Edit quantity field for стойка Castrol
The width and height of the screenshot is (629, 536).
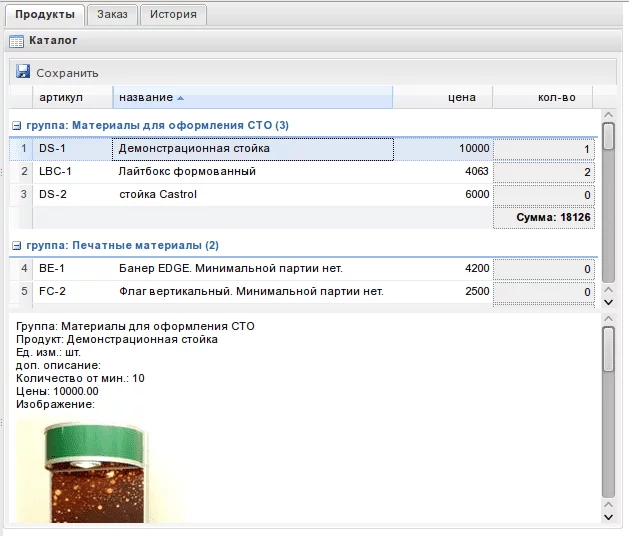click(x=544, y=195)
